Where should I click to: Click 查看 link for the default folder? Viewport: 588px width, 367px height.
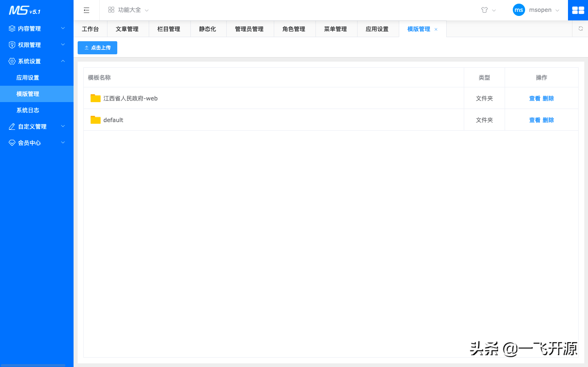534,120
